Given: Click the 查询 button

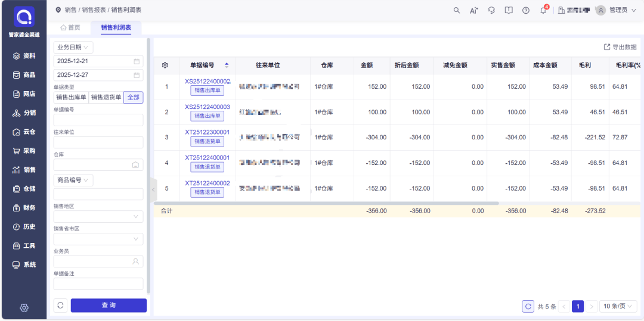Looking at the screenshot, I should (x=109, y=305).
